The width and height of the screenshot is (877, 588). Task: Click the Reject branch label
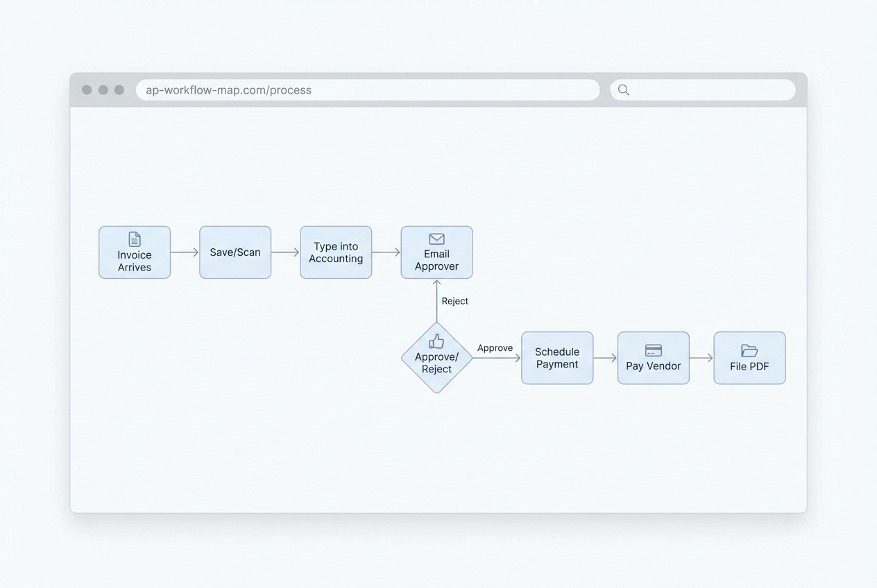click(x=454, y=301)
